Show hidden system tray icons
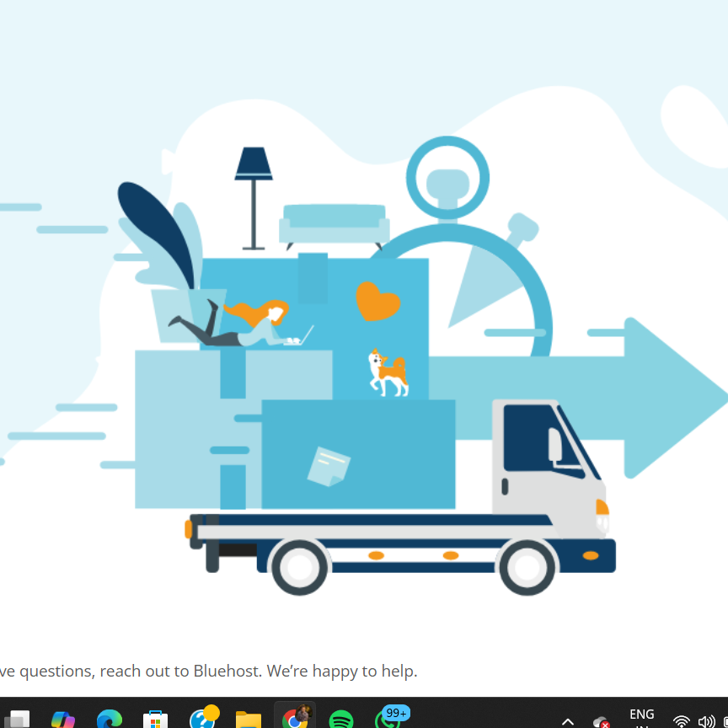Screen dimensions: 728x728 pyautogui.click(x=567, y=722)
